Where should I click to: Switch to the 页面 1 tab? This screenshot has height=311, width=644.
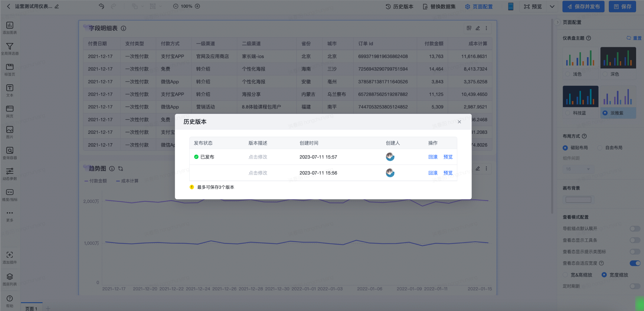coord(31,308)
